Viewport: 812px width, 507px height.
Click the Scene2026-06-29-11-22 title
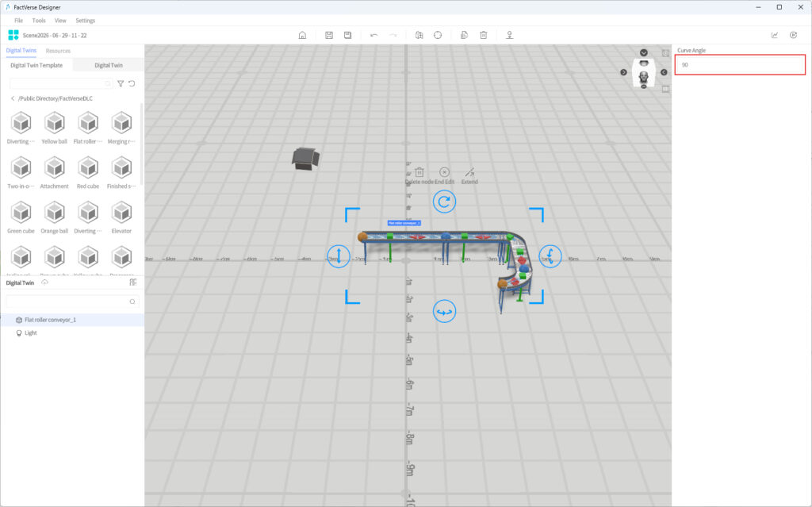point(55,35)
